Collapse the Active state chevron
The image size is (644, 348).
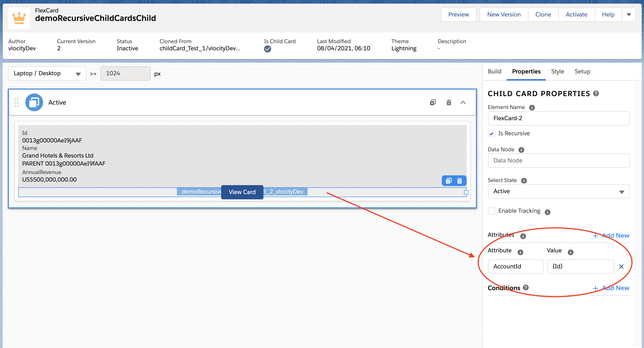coord(463,102)
